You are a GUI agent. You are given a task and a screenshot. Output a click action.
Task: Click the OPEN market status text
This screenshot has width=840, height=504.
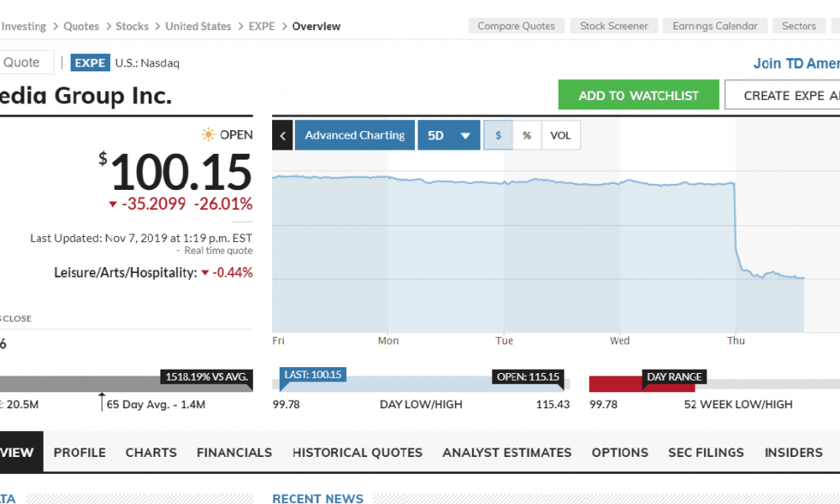click(x=236, y=134)
